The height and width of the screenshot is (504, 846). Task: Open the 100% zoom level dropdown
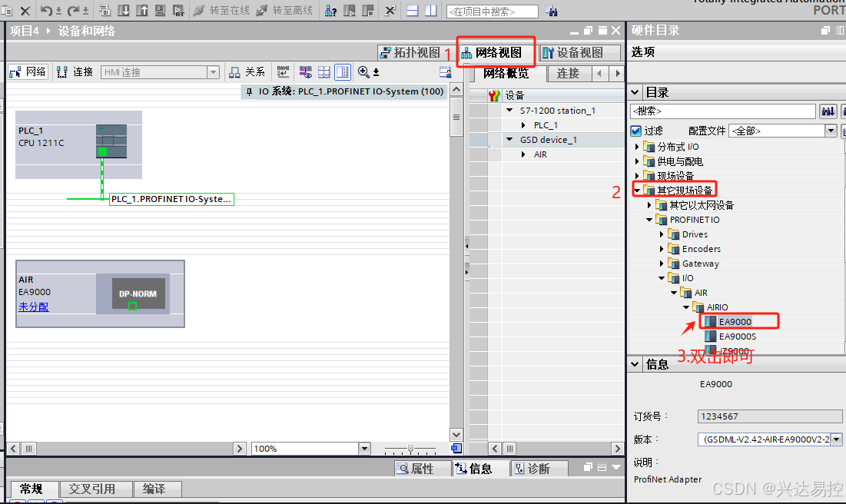pos(365,449)
